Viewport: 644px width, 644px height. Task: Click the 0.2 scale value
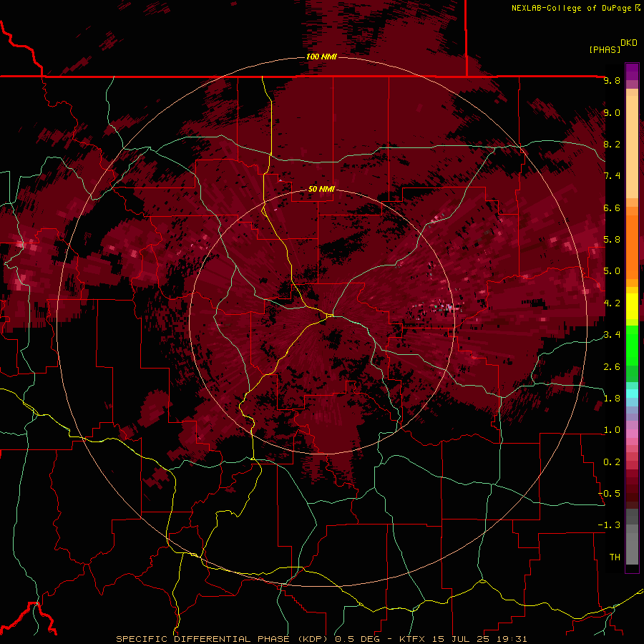(612, 462)
